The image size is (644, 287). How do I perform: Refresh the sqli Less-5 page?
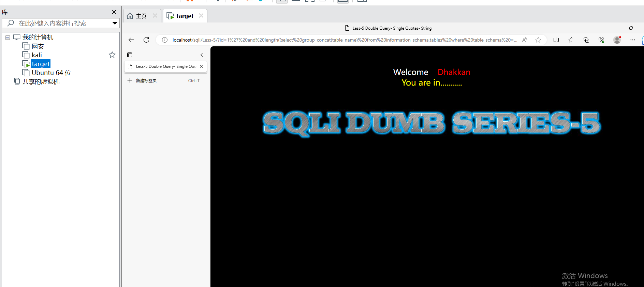(146, 40)
